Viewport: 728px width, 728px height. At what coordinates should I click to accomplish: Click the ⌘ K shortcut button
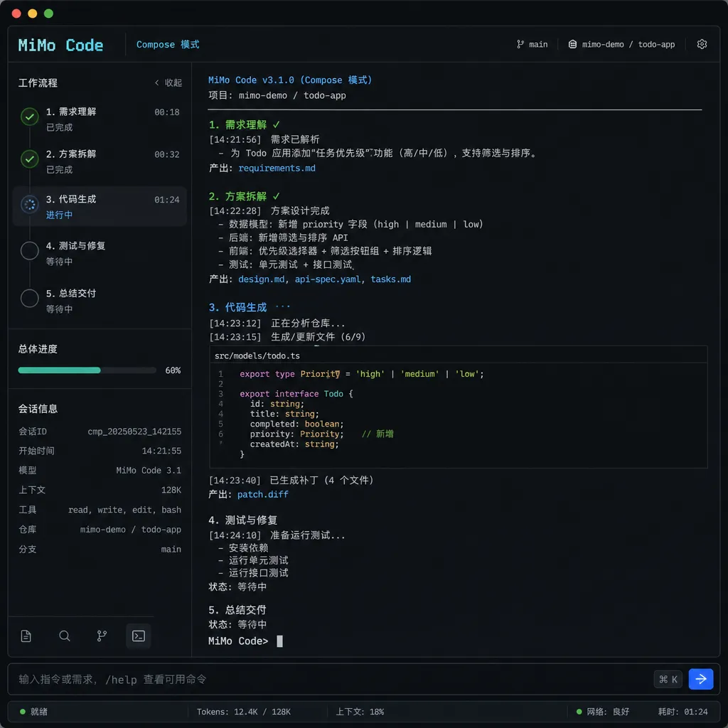tap(668, 679)
